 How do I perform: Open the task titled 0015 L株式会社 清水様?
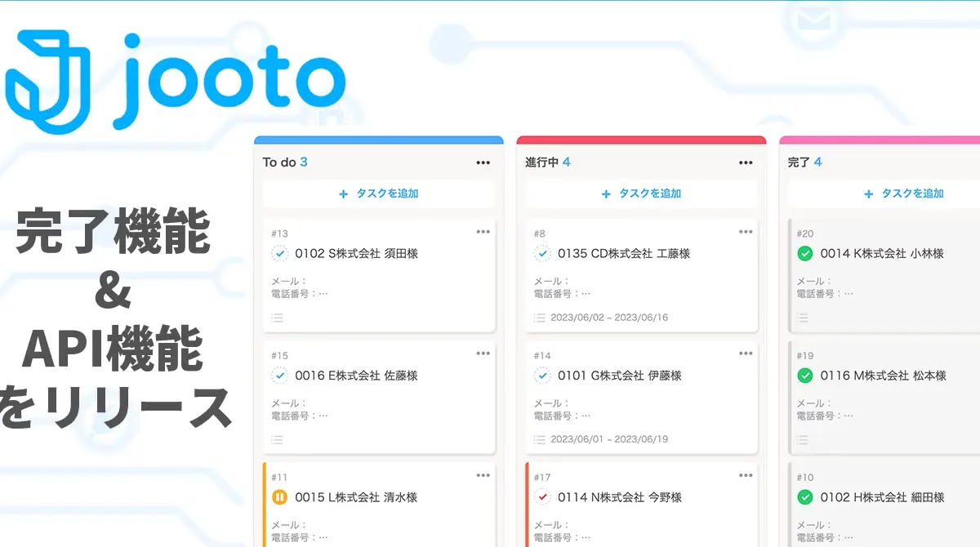tap(356, 497)
